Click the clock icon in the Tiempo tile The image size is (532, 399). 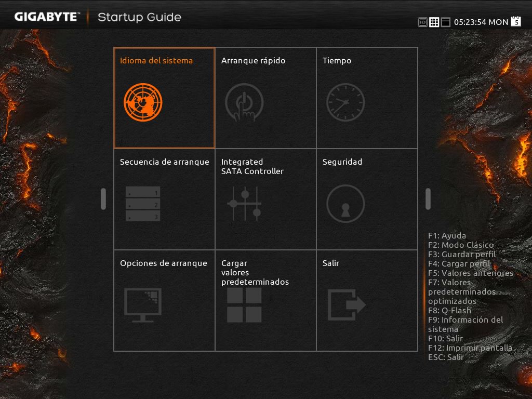[345, 102]
